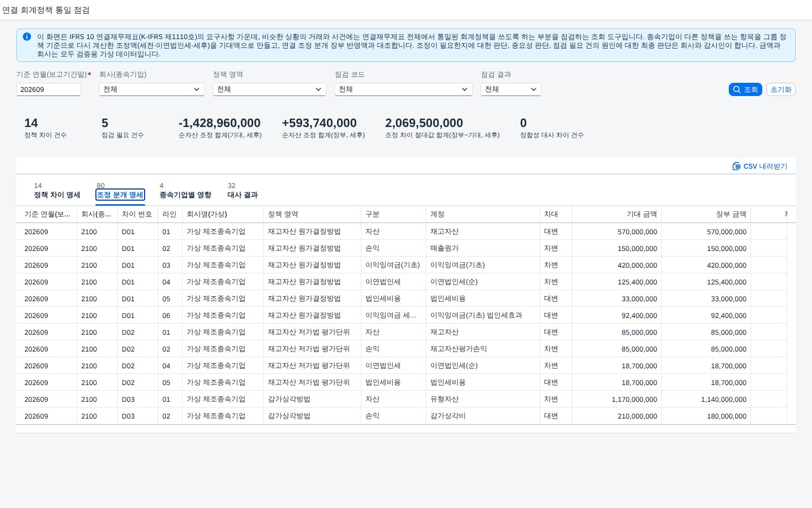
Task: Click the magnifier icon in the 조회 button
Action: click(737, 89)
